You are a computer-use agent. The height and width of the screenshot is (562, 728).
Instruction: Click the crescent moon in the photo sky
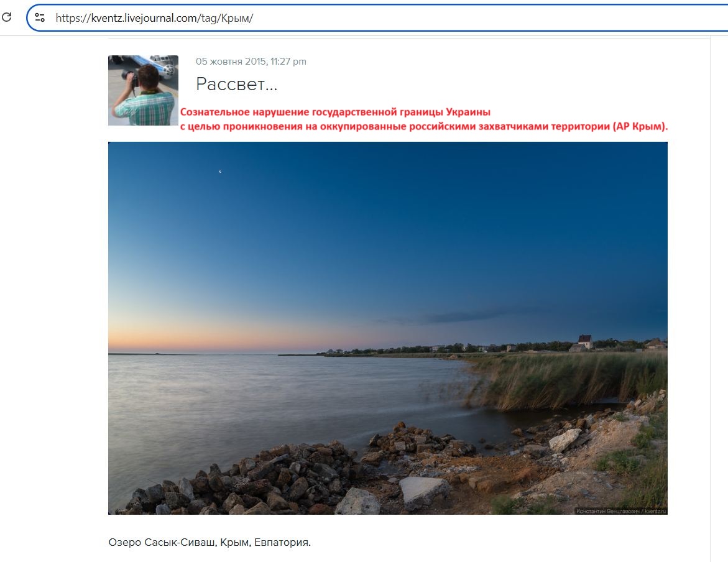(x=220, y=172)
